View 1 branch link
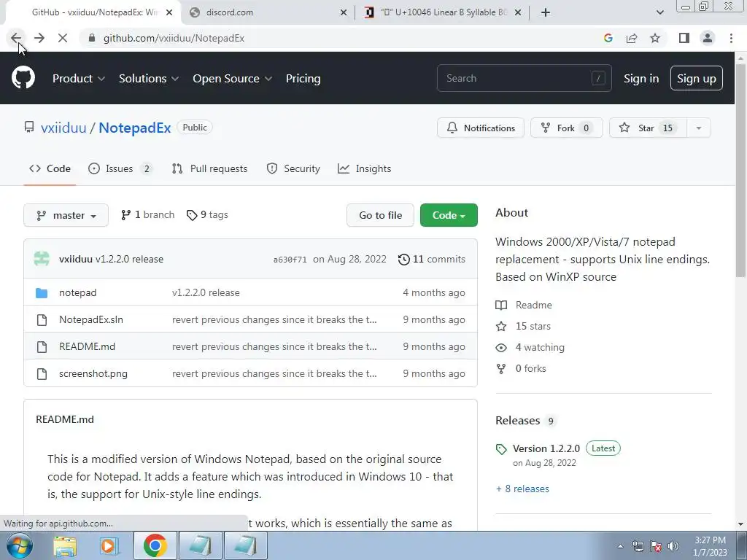 click(x=147, y=215)
